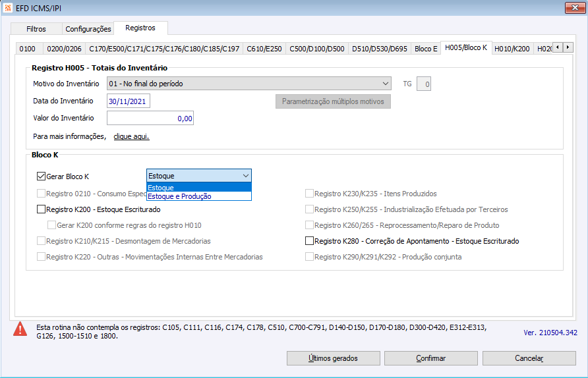The image size is (588, 378).
Task: Check Registro K220 - Outras Movimentações Internas
Action: tap(42, 257)
